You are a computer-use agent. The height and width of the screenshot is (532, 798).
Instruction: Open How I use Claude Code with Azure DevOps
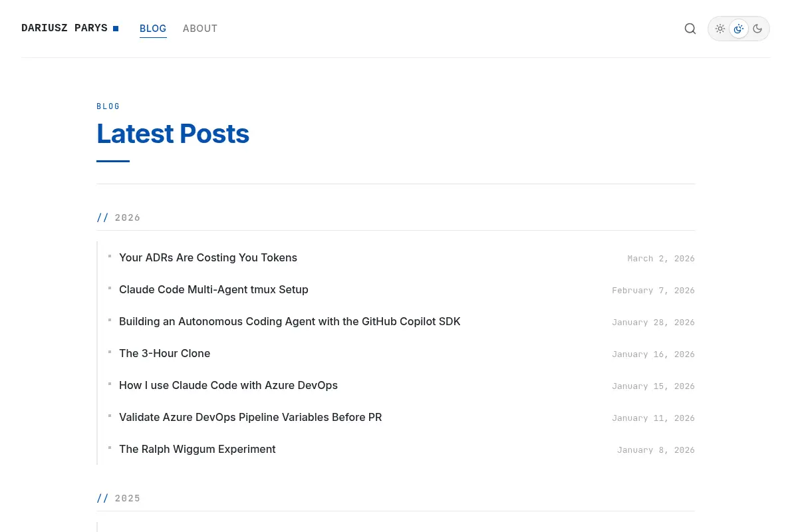click(x=228, y=385)
